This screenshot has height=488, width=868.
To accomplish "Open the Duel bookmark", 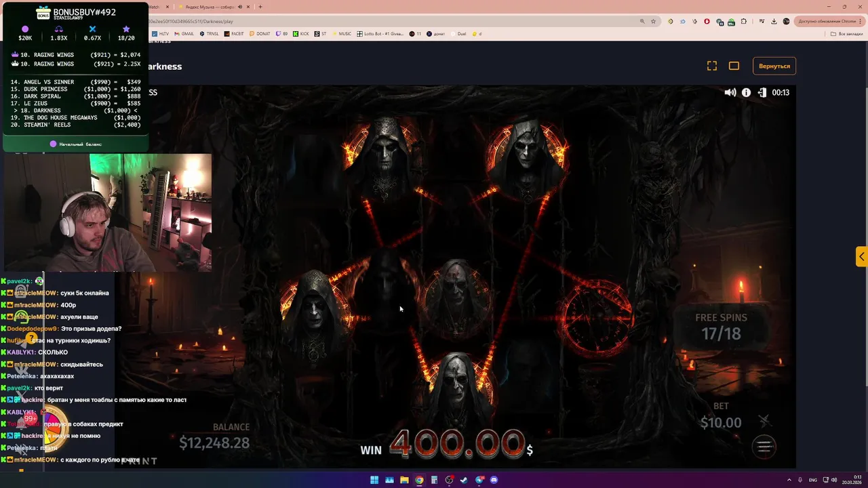I will (458, 33).
